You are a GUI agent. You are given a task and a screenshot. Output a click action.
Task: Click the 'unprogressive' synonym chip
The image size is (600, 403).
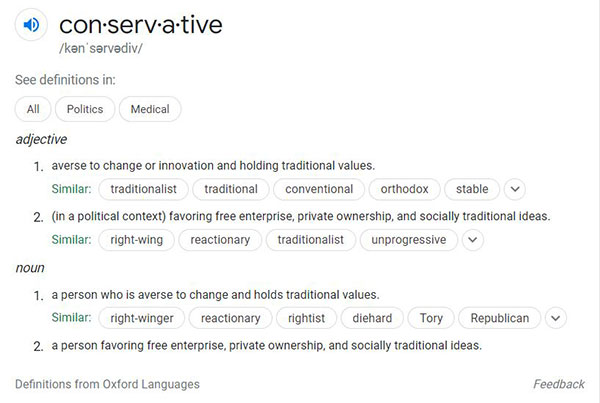[x=410, y=240]
